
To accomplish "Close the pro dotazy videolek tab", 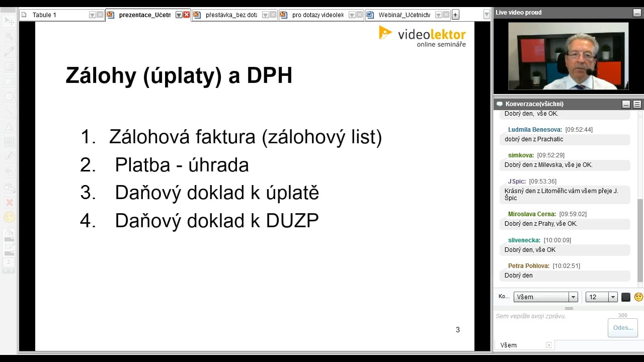I will [x=360, y=15].
